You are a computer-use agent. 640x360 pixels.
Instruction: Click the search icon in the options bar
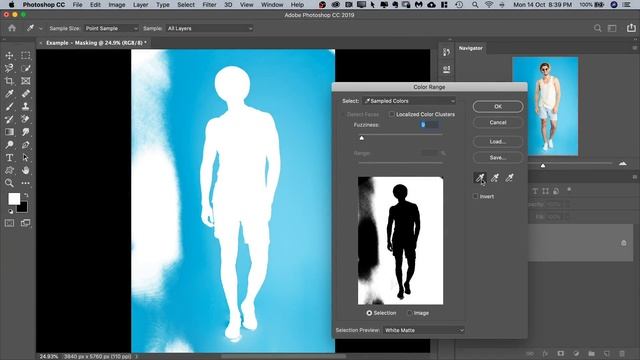tap(598, 28)
